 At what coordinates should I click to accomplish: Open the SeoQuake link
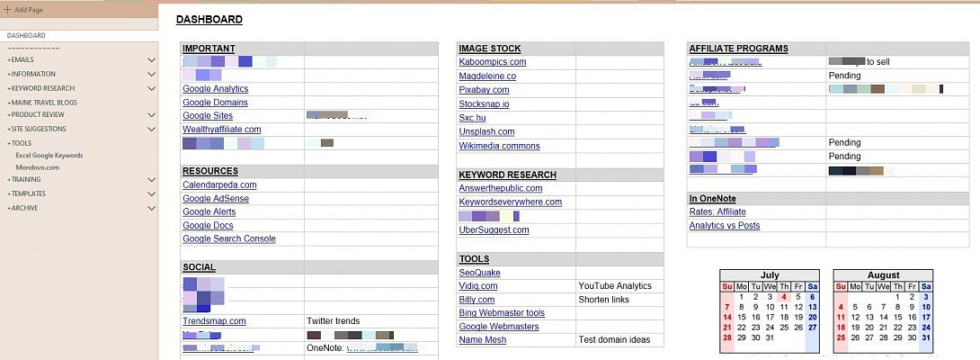pos(479,273)
